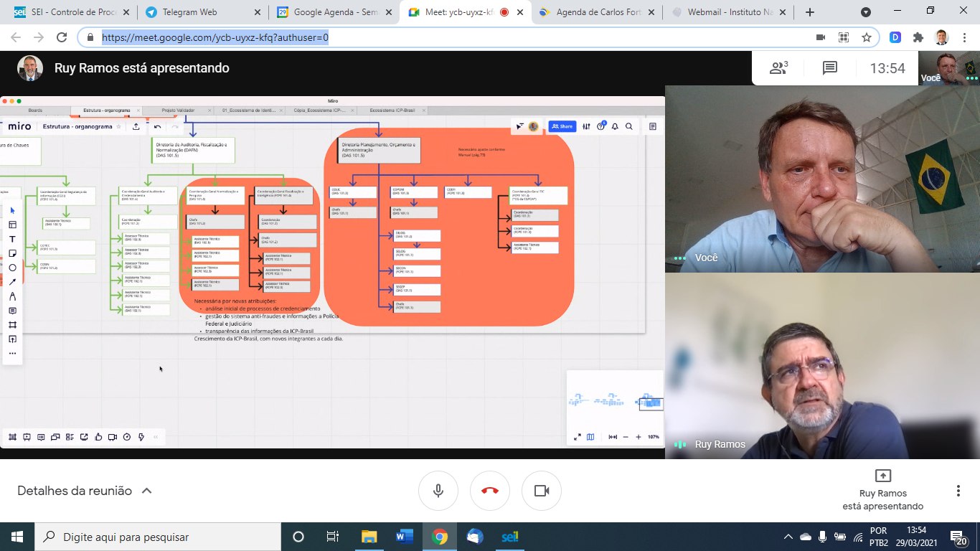This screenshot has height=551, width=980.
Task: Show hidden system tray icons
Action: [788, 537]
